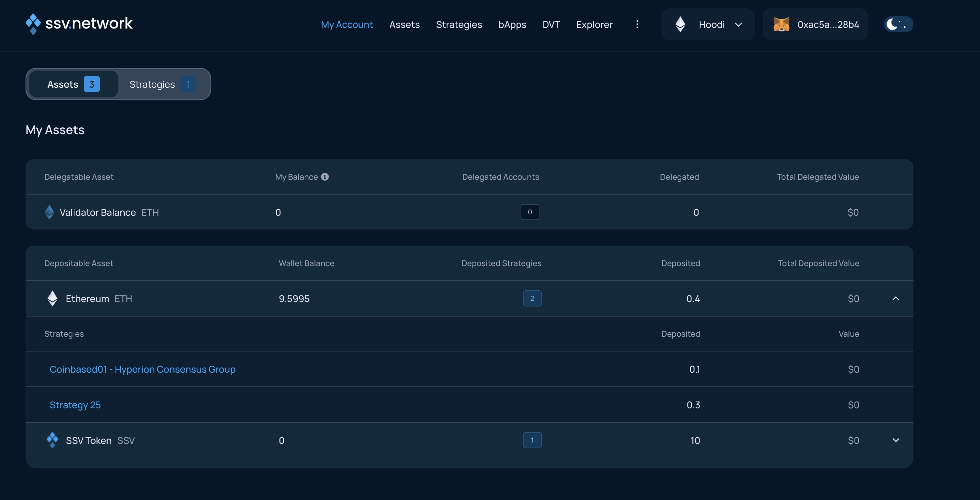Viewport: 980px width, 500px height.
Task: Click SSV Token deposited strategies badge 1
Action: click(x=532, y=440)
